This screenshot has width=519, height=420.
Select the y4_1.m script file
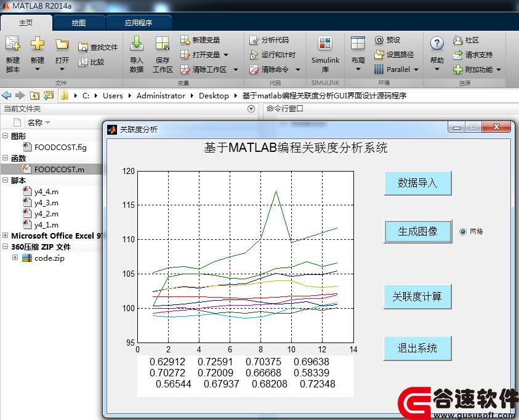click(46, 225)
